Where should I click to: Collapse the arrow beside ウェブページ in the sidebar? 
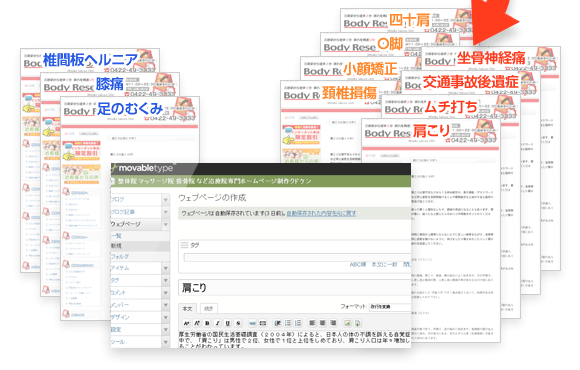166,225
